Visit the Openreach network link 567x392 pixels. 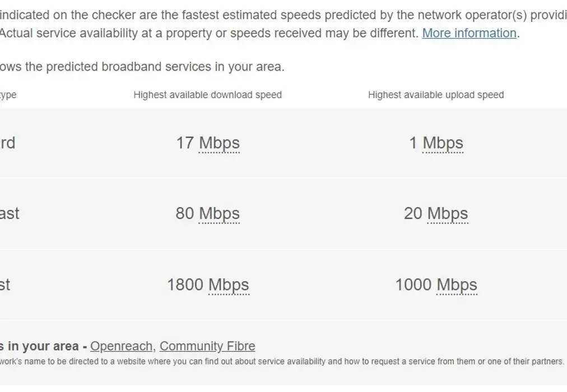(122, 346)
